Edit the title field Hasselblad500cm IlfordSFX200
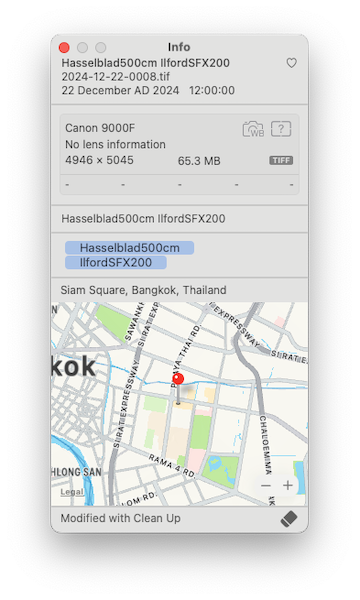 (x=145, y=63)
